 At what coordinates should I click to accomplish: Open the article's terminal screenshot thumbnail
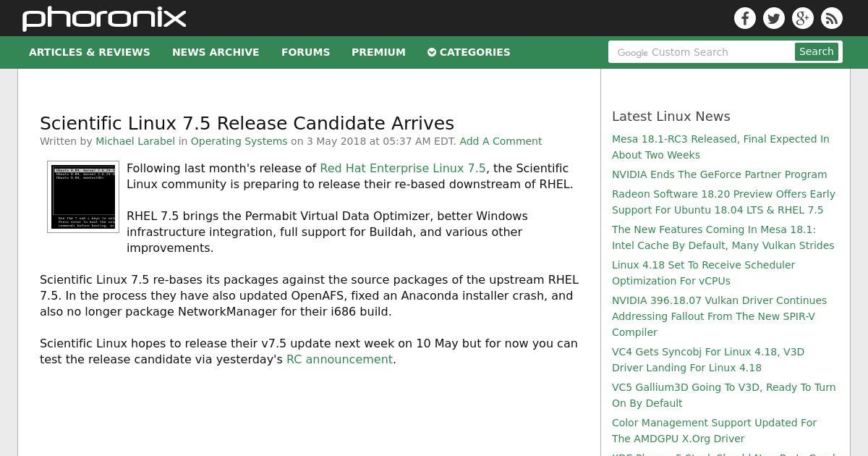coord(83,197)
